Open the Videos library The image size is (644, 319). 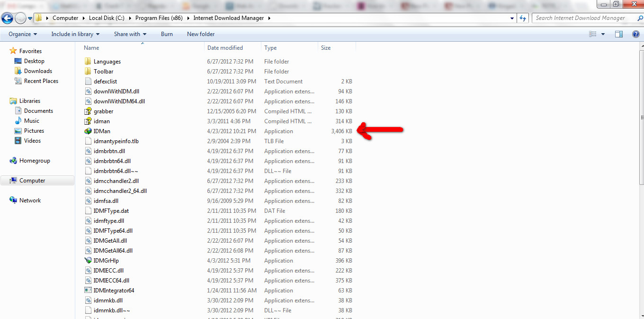(x=32, y=141)
